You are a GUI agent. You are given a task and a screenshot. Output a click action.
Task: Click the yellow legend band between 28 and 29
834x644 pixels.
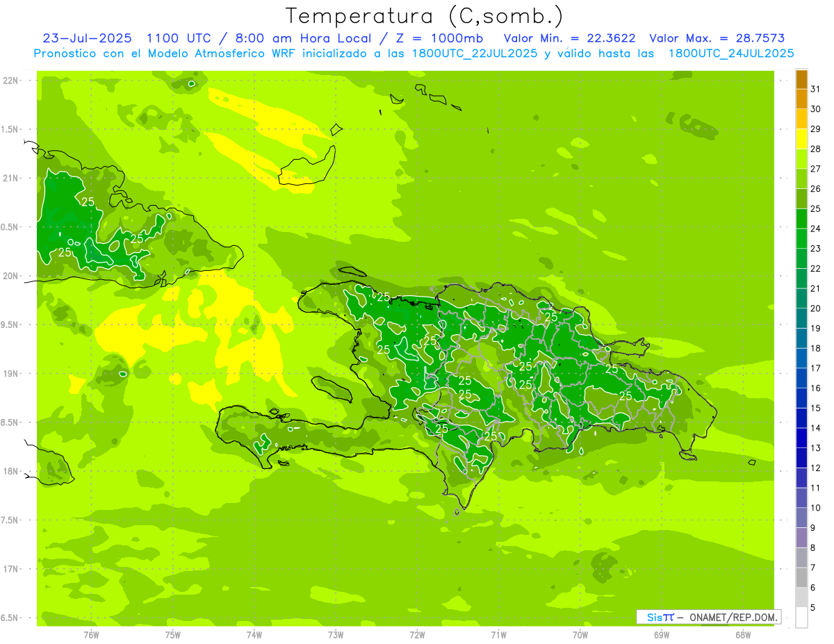click(801, 138)
